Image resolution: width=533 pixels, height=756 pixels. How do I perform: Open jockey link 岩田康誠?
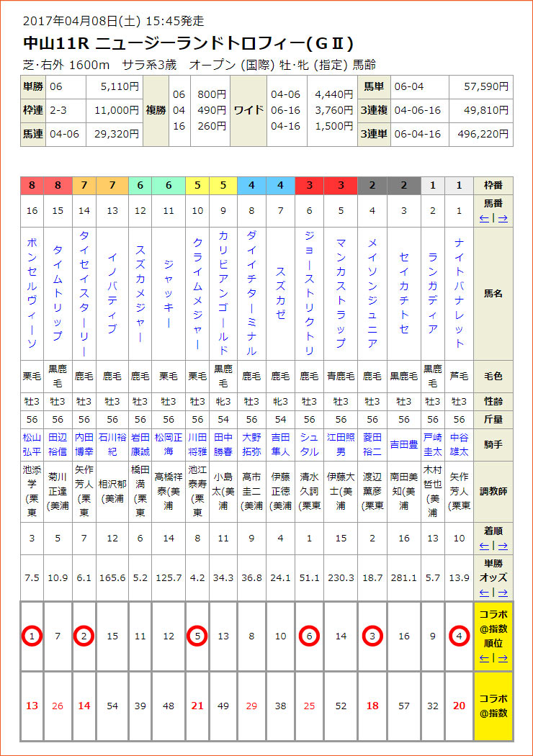tap(140, 444)
